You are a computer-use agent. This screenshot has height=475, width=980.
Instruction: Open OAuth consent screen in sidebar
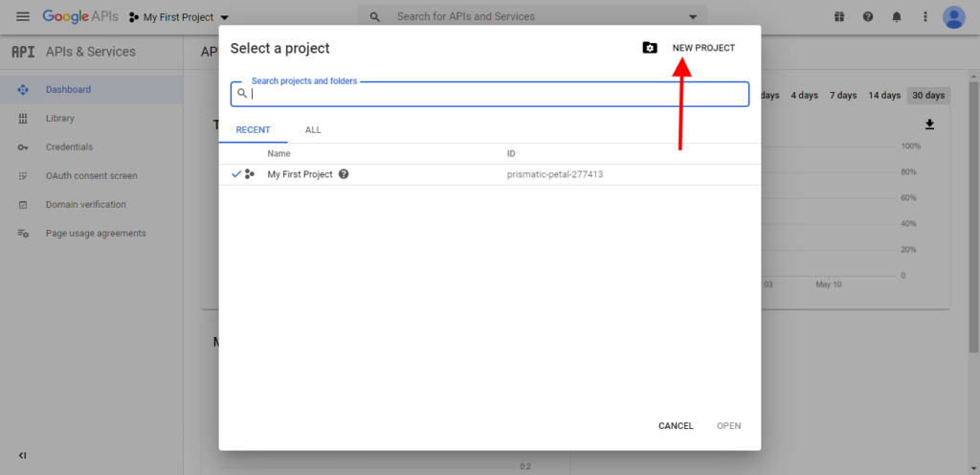pos(92,175)
